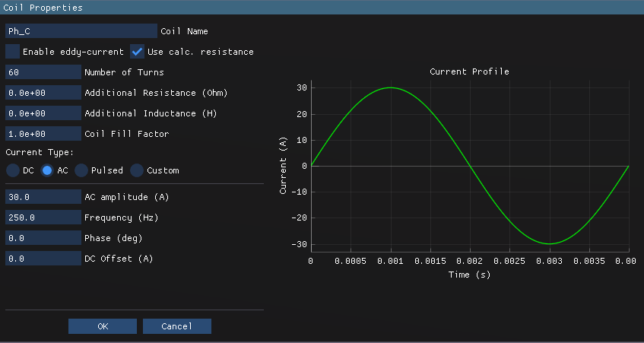The image size is (644, 343).
Task: Edit the AC amplitude value
Action: [x=43, y=197]
